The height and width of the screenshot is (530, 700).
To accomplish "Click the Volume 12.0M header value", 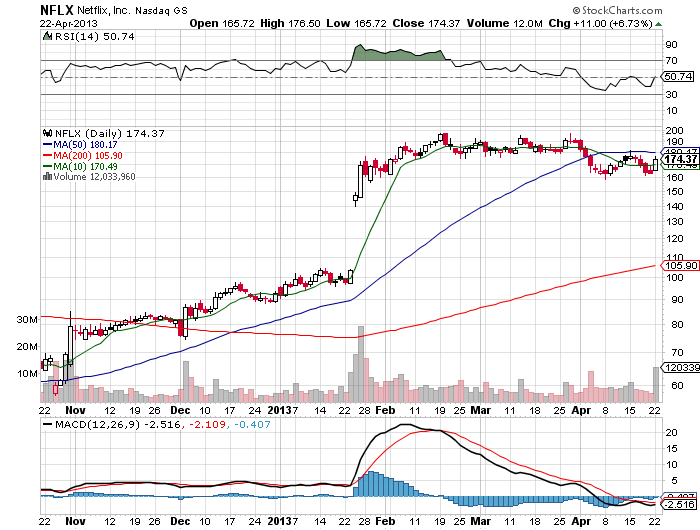I will (x=504, y=24).
